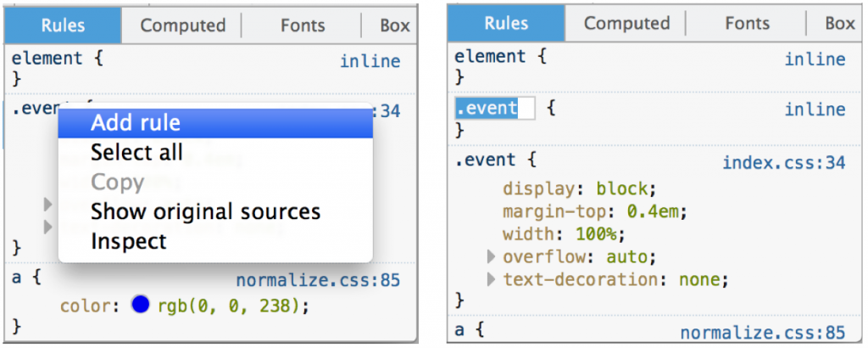The height and width of the screenshot is (348, 868).
Task: Click the width property name
Action: [x=529, y=234]
